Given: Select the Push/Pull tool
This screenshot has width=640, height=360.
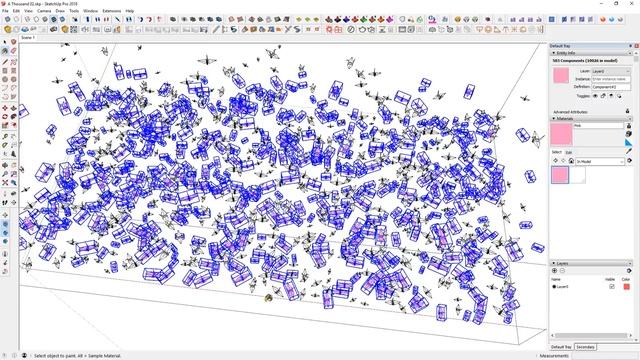Looking at the screenshot, I should (13, 108).
